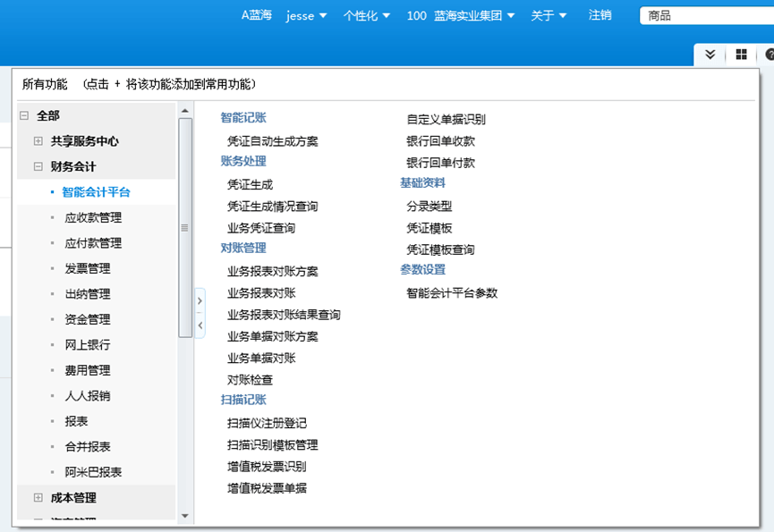Open 自定义单据识别 function

pos(446,119)
